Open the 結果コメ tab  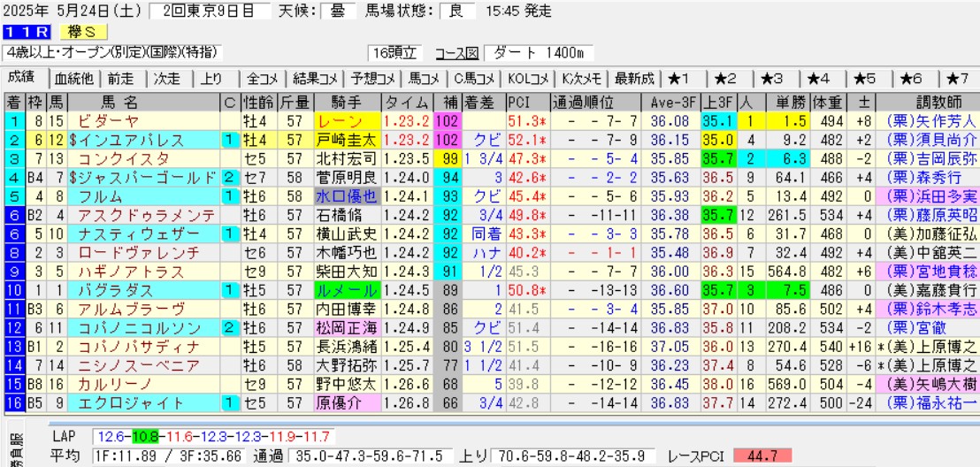pyautogui.click(x=316, y=78)
